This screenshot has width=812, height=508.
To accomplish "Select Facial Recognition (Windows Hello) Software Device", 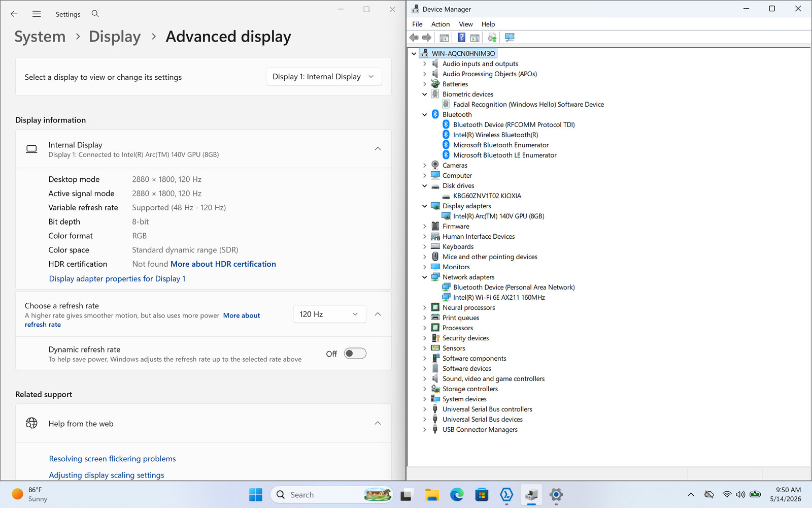I will coord(528,104).
